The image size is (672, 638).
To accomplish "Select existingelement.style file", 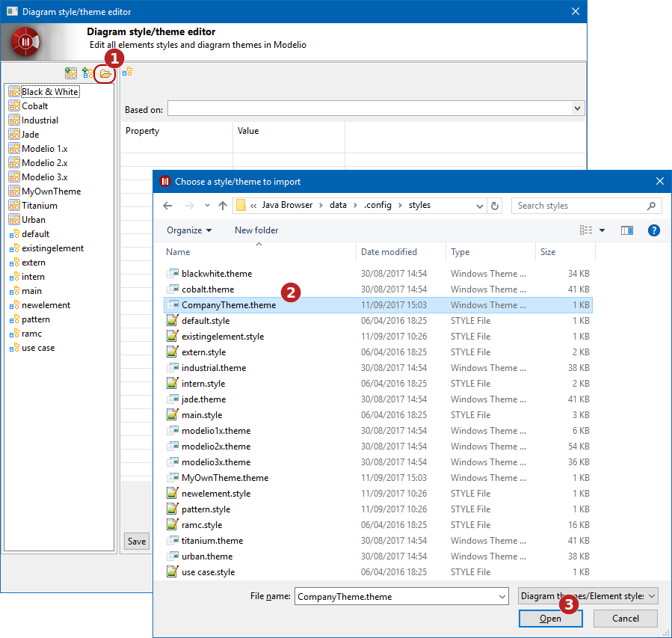I will pyautogui.click(x=378, y=337).
